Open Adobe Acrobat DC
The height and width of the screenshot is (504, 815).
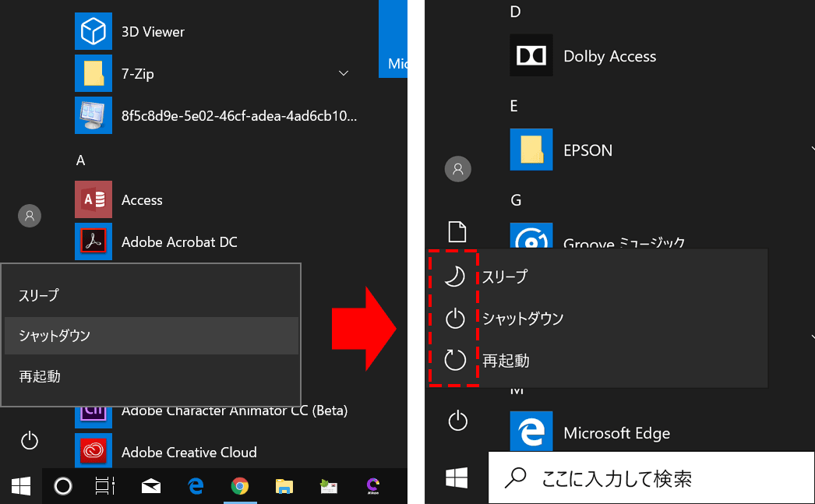click(178, 242)
